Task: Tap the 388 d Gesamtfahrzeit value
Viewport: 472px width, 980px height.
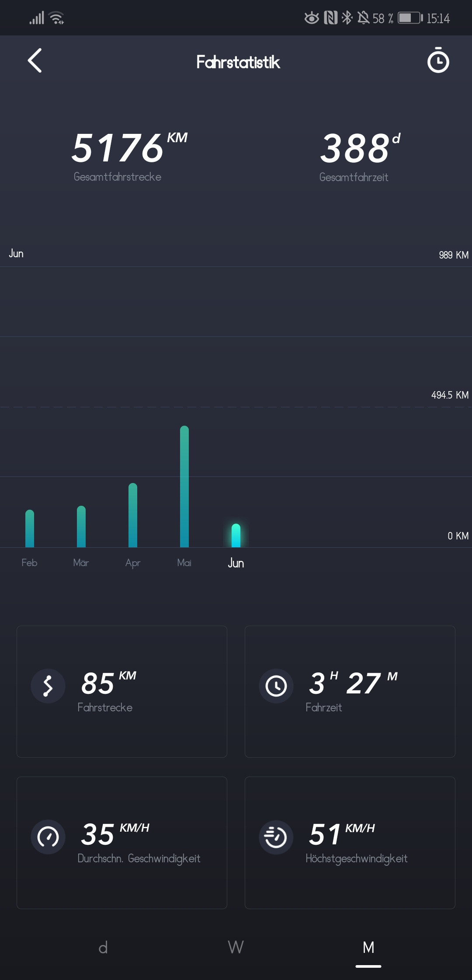Action: [x=355, y=149]
